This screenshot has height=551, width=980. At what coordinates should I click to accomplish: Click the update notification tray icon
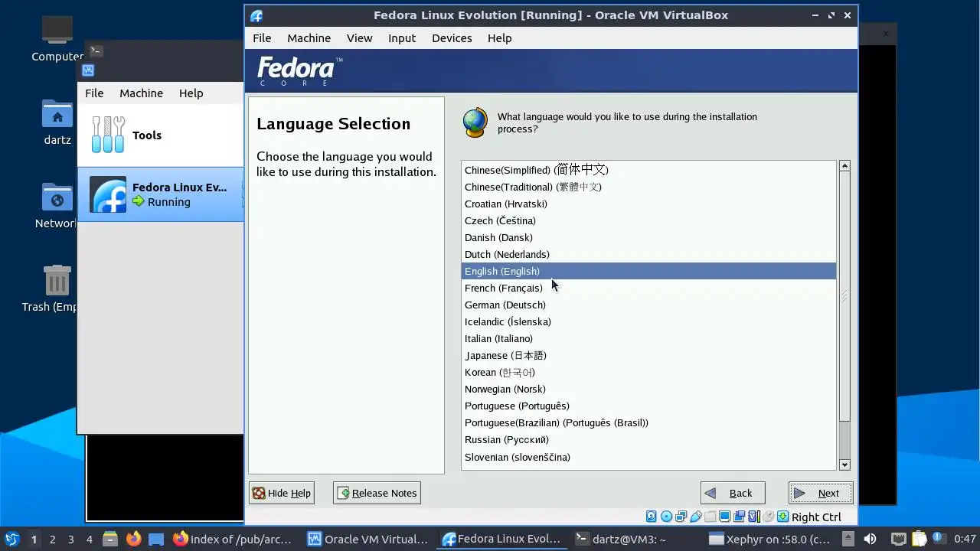pos(939,538)
